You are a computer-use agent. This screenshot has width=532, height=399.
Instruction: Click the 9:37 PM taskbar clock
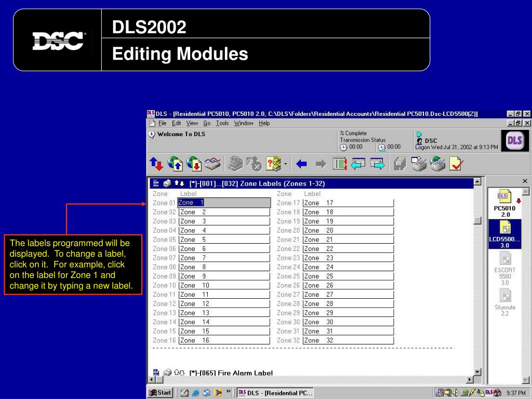pos(516,393)
